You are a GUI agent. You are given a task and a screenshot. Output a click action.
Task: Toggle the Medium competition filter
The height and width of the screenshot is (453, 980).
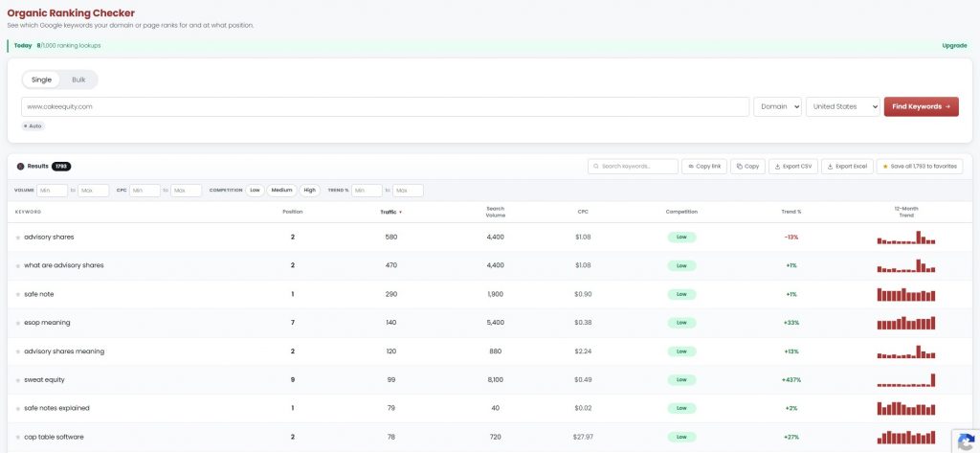(x=282, y=191)
